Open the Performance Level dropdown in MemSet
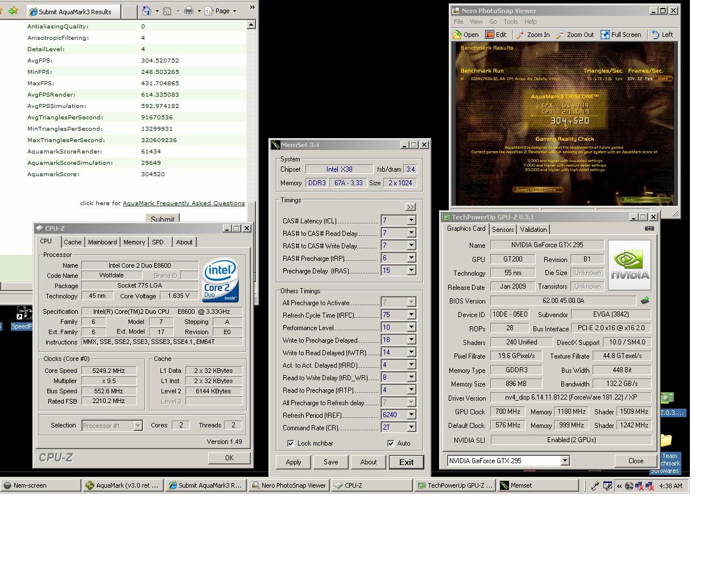Screen dimensions: 728x582 [x=411, y=327]
